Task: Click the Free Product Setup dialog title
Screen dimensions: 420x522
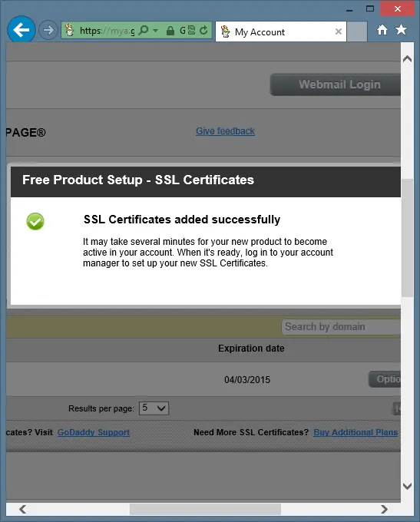Action: tap(138, 180)
